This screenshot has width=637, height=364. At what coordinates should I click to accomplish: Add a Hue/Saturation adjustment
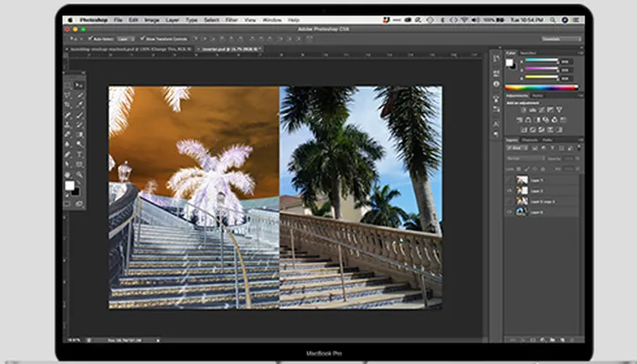(520, 120)
